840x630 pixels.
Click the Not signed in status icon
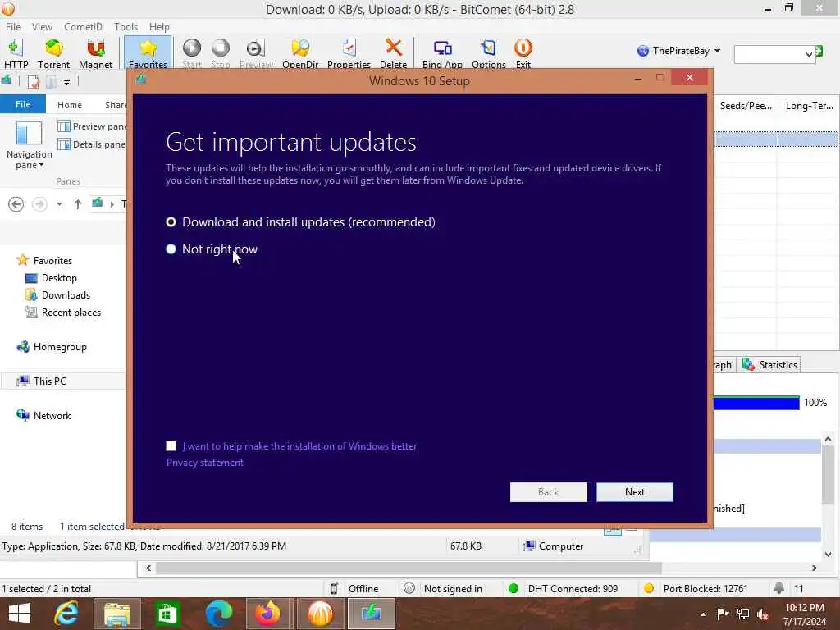click(x=409, y=588)
